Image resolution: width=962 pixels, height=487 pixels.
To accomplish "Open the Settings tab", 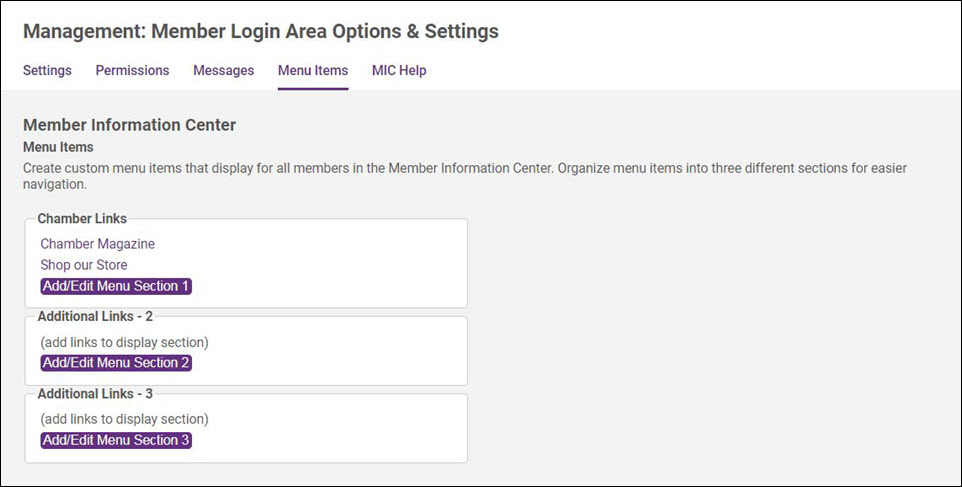I will 47,71.
